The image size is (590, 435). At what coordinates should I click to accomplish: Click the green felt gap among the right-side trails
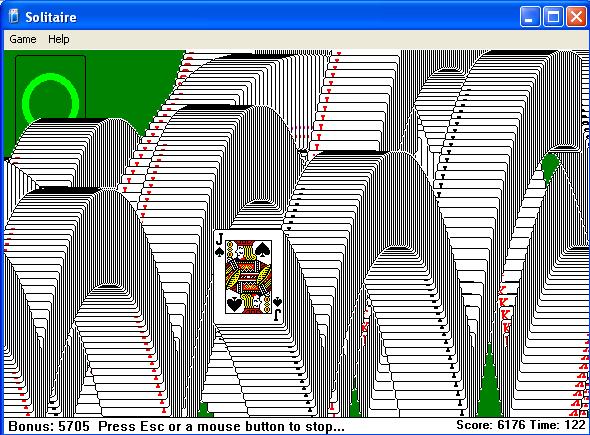(x=489, y=388)
